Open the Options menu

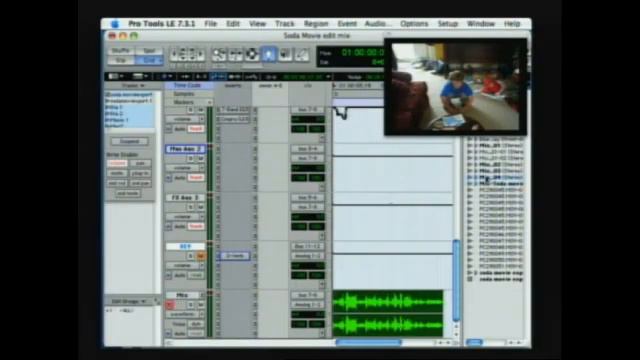coord(414,24)
